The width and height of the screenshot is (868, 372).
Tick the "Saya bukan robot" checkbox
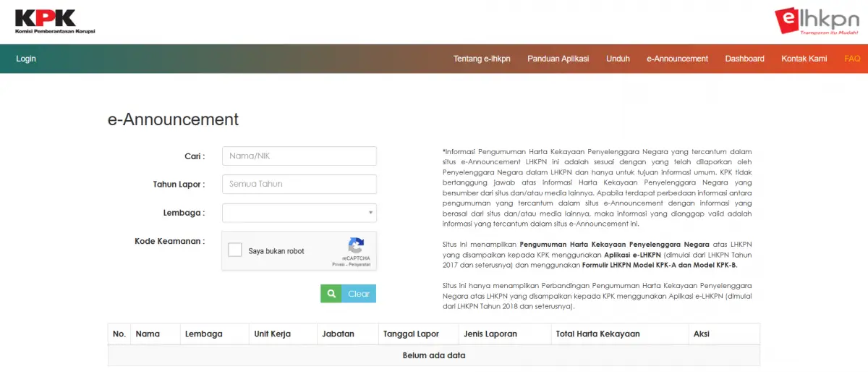(x=235, y=250)
